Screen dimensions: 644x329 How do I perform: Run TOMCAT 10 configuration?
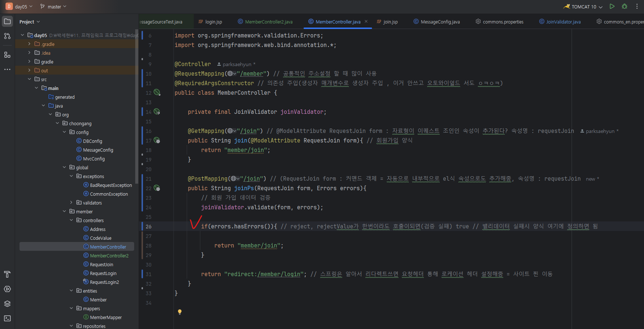point(612,6)
